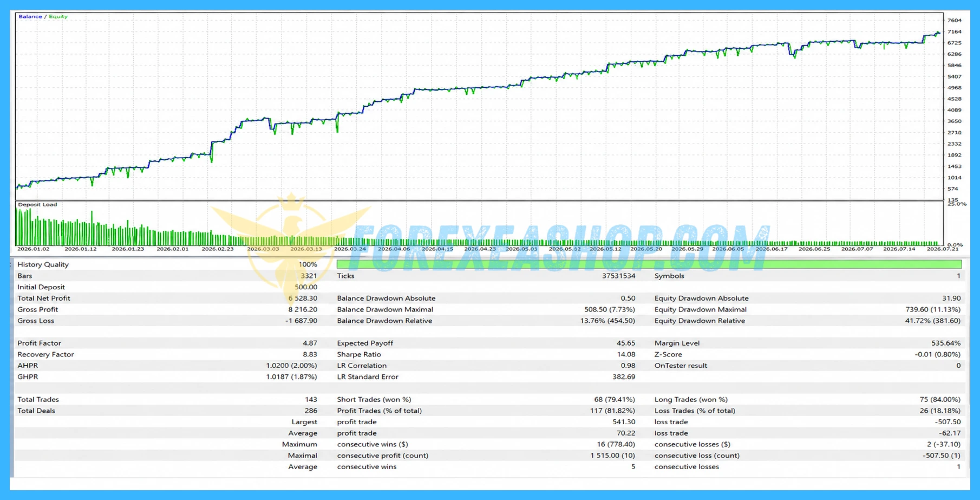
Task: Click the Bars value "3321"
Action: click(x=309, y=276)
